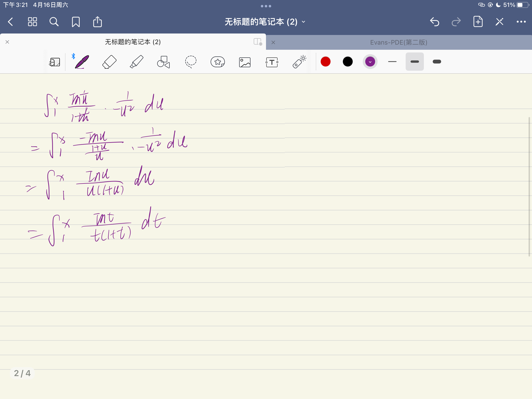Open the Elements sticker tool
The height and width of the screenshot is (399, 532).
click(218, 62)
